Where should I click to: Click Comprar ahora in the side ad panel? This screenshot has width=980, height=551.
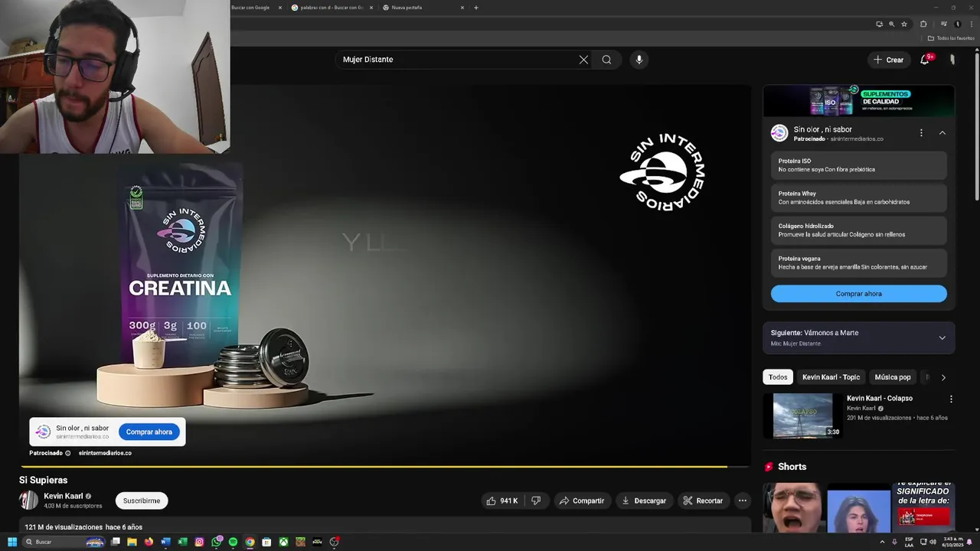click(x=859, y=294)
